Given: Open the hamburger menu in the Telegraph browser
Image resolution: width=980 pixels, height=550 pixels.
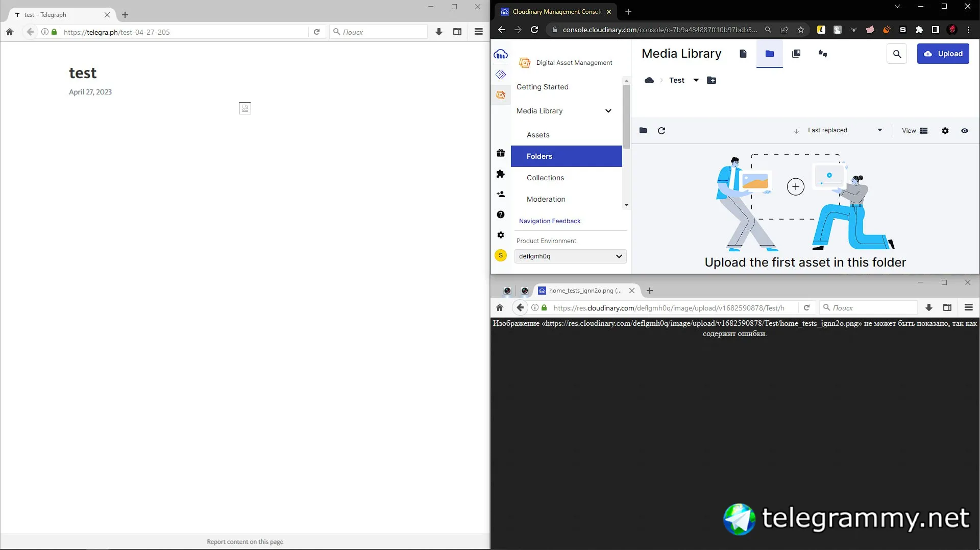Looking at the screenshot, I should [x=479, y=32].
